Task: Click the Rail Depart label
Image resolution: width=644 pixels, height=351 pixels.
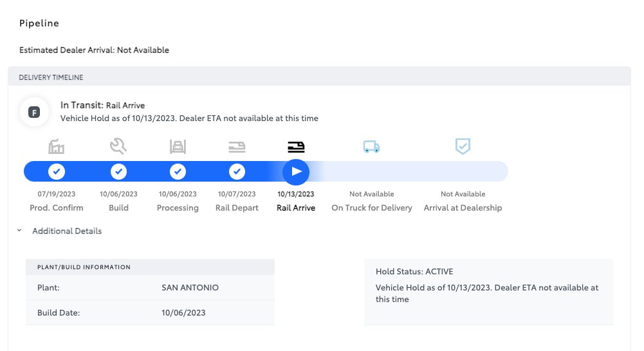Action: tap(237, 208)
